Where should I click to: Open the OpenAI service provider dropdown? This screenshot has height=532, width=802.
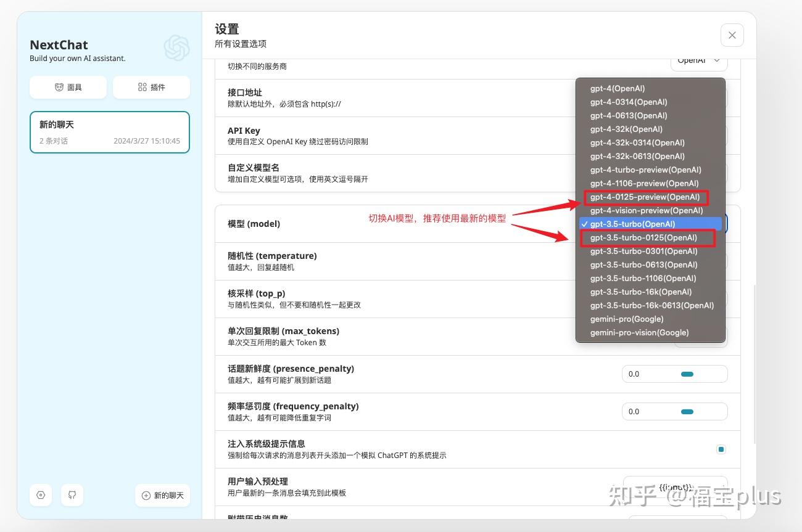tap(698, 60)
